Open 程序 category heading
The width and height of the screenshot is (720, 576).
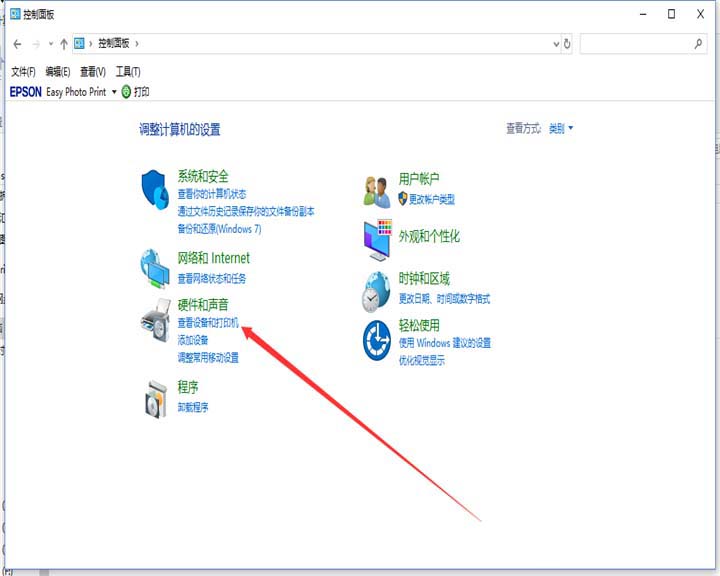click(188, 387)
